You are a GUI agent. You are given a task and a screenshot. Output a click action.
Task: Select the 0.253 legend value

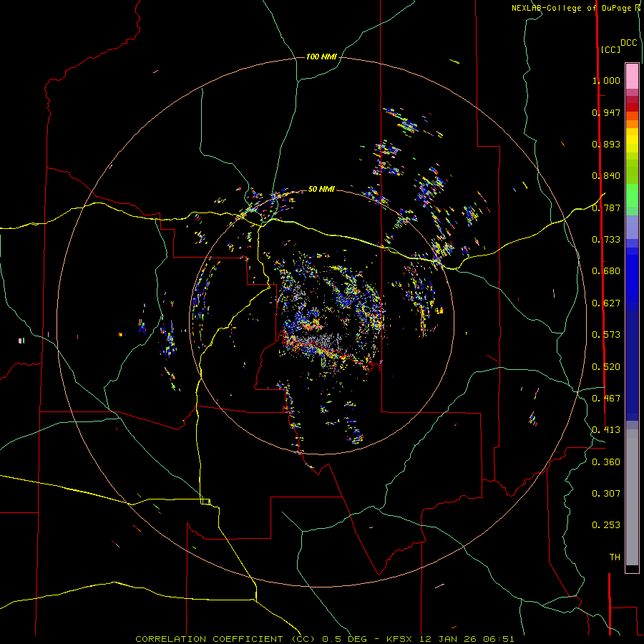tap(606, 525)
